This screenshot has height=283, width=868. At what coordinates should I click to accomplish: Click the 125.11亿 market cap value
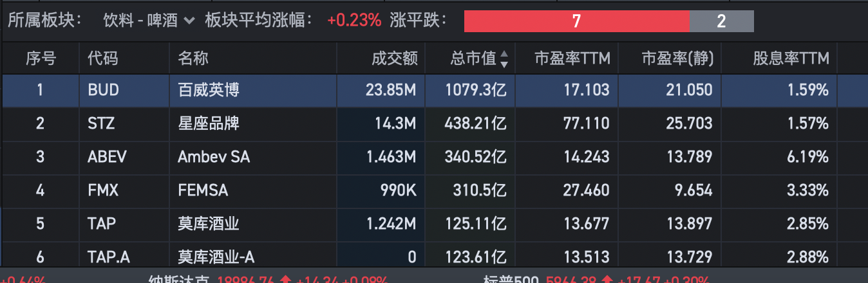[476, 223]
